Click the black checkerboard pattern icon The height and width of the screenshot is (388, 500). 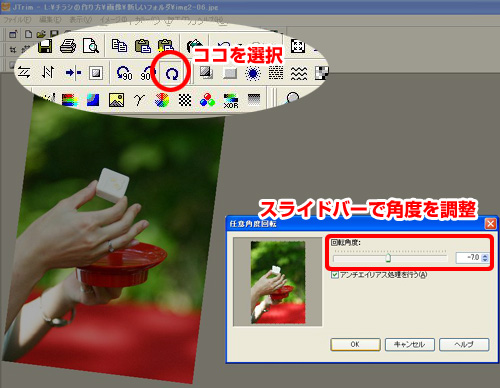click(x=185, y=100)
